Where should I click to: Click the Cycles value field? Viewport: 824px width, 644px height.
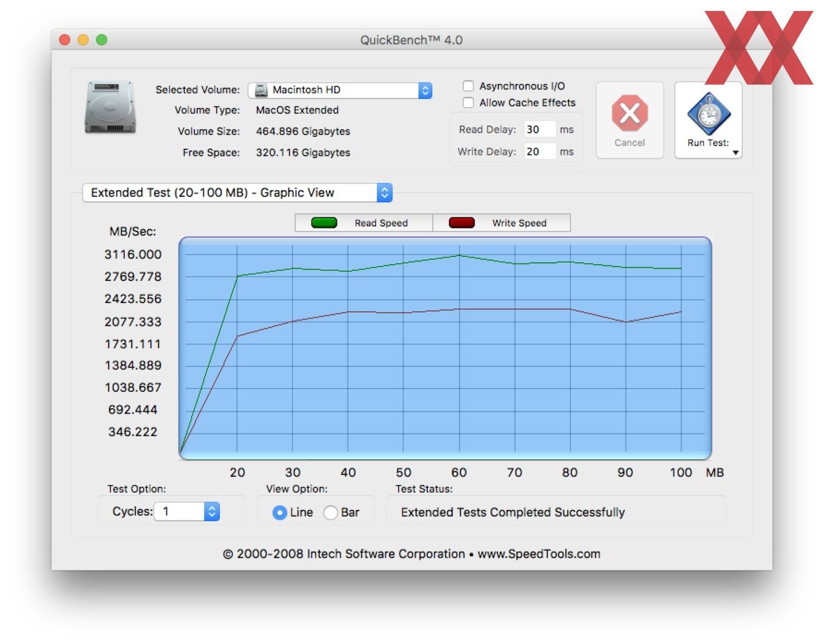[x=179, y=512]
